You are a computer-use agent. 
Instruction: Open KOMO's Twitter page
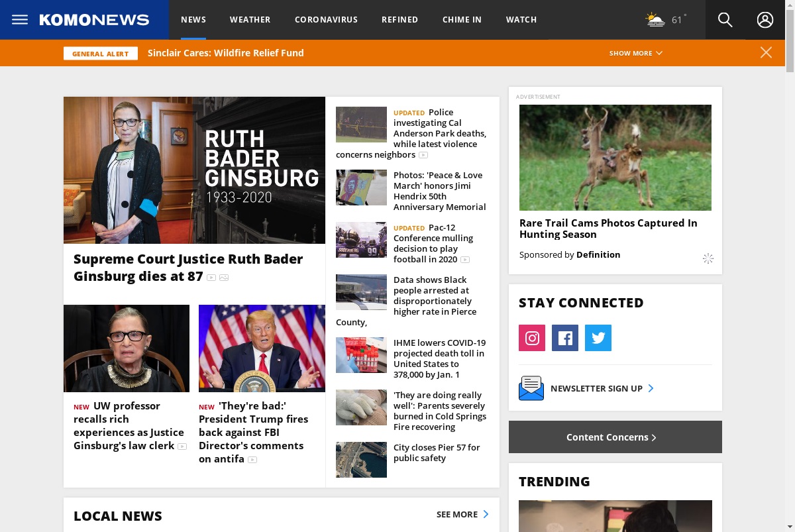[x=598, y=338]
